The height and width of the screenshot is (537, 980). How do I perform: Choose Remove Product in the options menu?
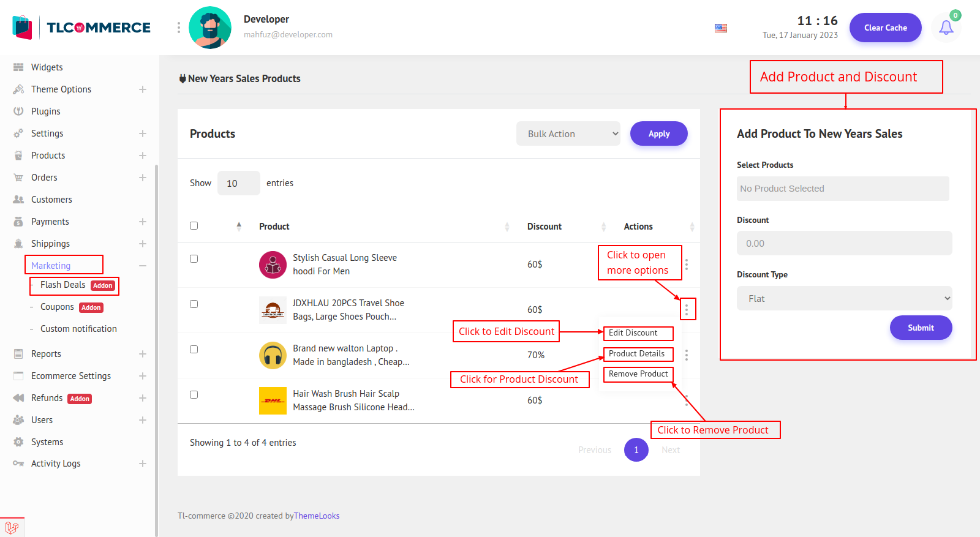point(638,374)
